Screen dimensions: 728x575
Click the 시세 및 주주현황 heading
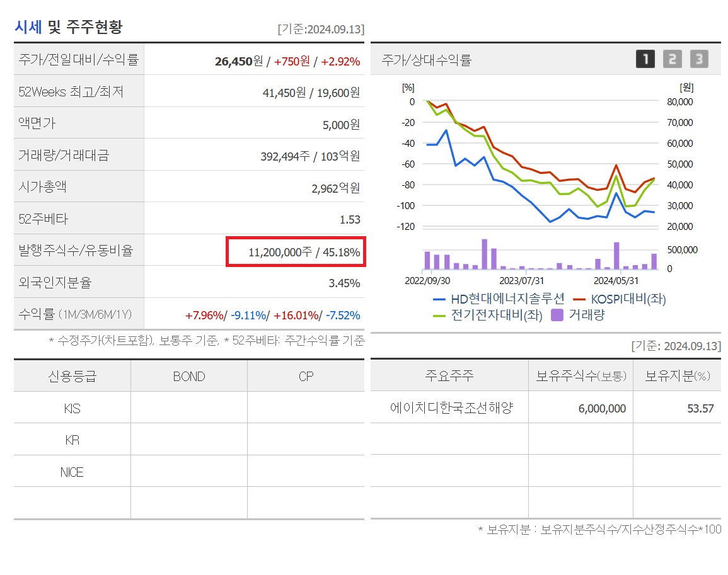(x=68, y=27)
